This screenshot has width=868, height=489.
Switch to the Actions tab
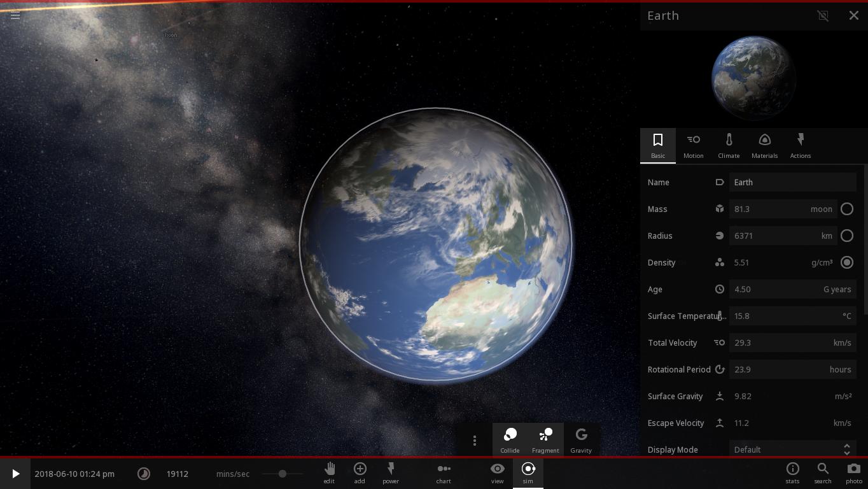click(x=800, y=146)
